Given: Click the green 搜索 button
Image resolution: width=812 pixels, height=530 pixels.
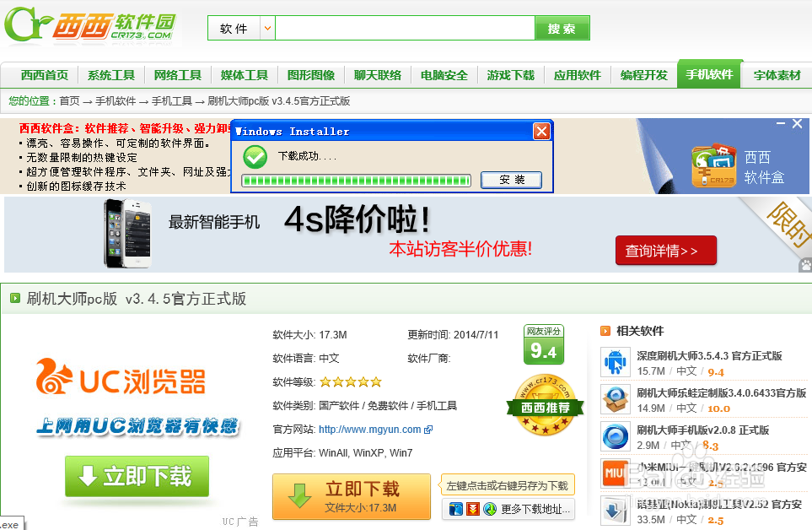Looking at the screenshot, I should point(562,28).
